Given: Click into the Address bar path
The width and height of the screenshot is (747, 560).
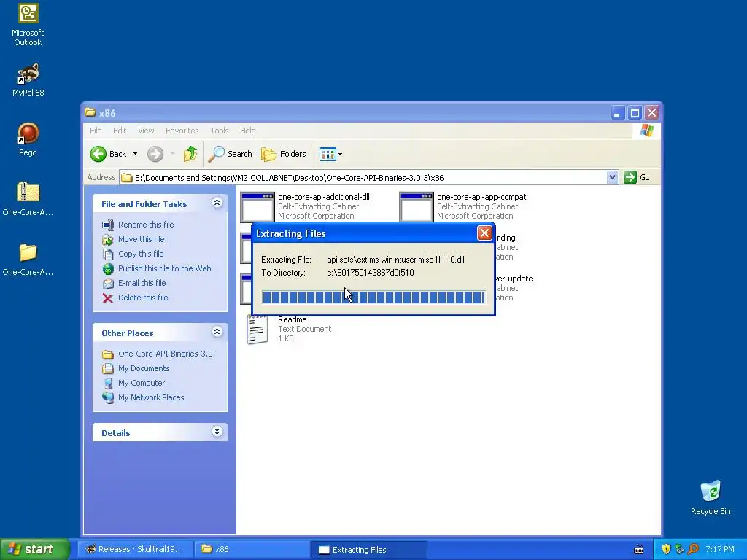Looking at the screenshot, I should tap(365, 178).
